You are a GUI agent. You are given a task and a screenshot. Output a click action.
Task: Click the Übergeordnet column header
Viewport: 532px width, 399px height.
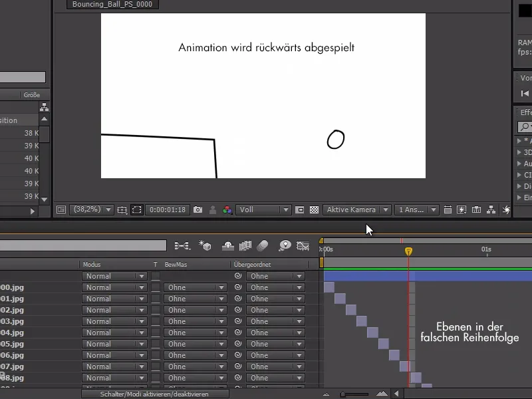point(253,264)
